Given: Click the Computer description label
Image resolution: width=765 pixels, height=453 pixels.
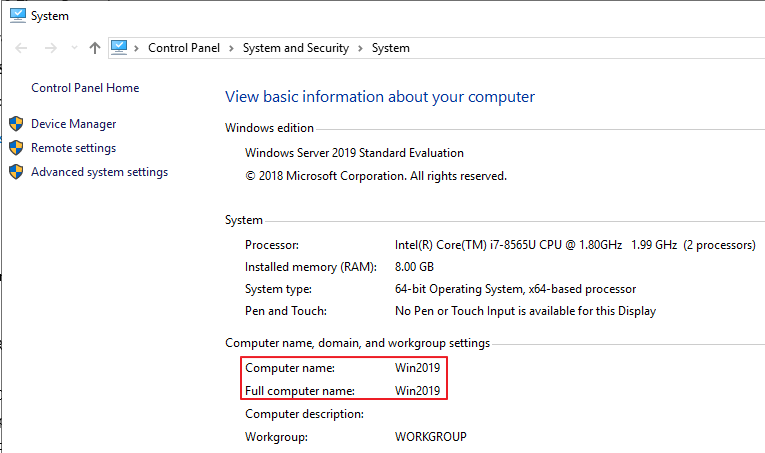Looking at the screenshot, I should pos(304,414).
